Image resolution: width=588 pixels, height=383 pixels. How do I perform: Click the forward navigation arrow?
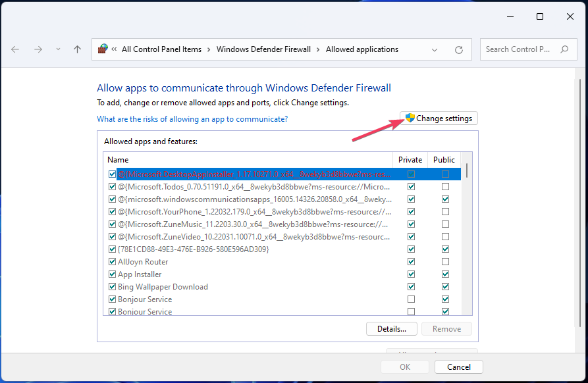click(38, 49)
